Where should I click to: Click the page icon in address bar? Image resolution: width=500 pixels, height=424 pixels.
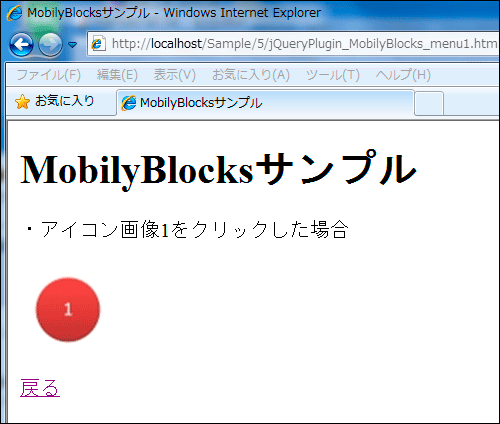pyautogui.click(x=98, y=44)
